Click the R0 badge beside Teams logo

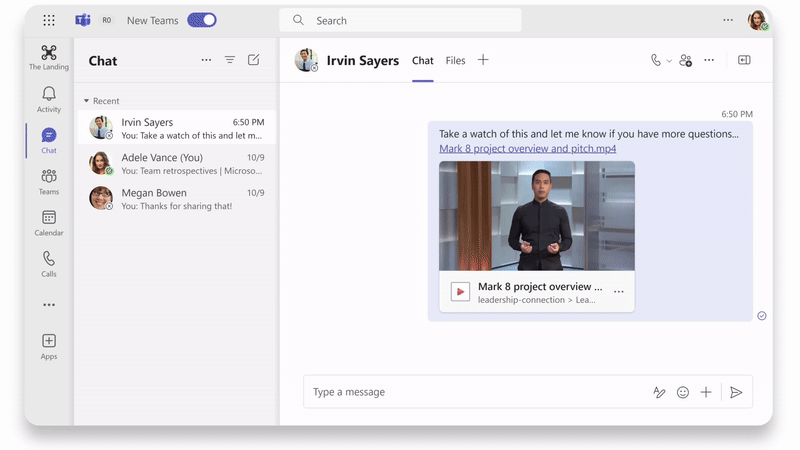pos(107,20)
